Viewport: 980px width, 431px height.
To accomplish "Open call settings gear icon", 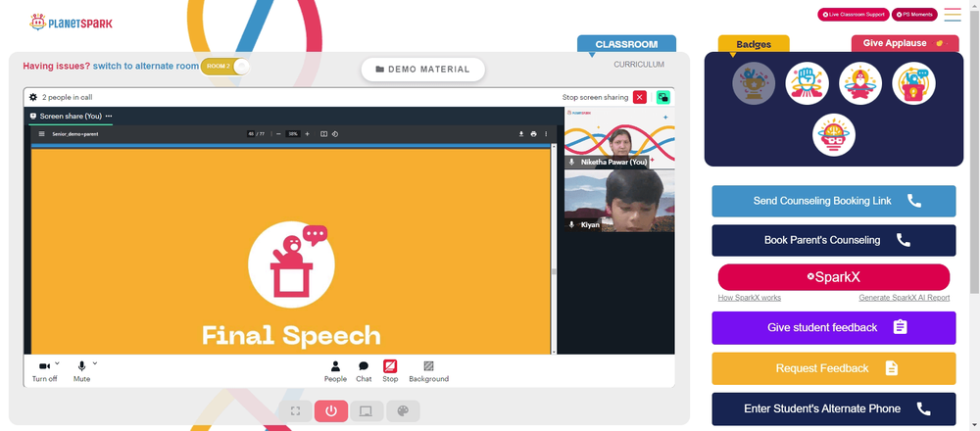I will coord(33,97).
